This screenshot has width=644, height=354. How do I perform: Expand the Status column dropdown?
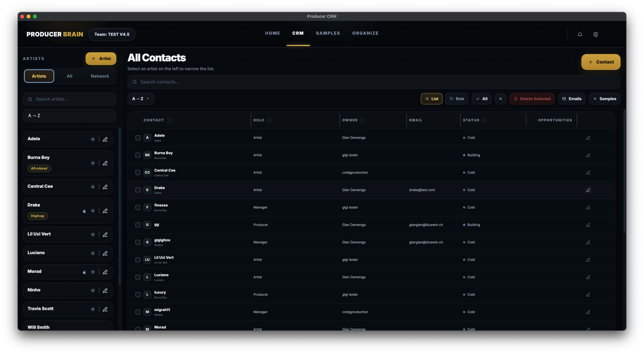(x=484, y=120)
